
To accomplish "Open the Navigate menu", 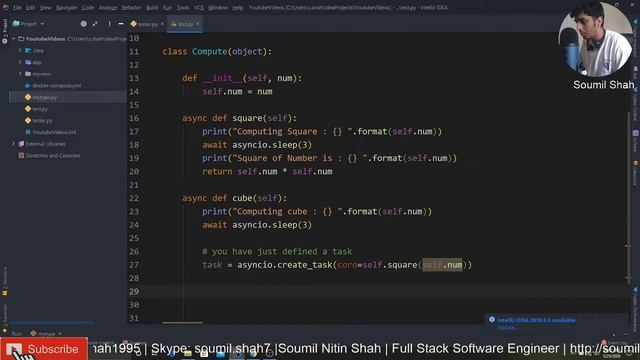I will [x=66, y=7].
